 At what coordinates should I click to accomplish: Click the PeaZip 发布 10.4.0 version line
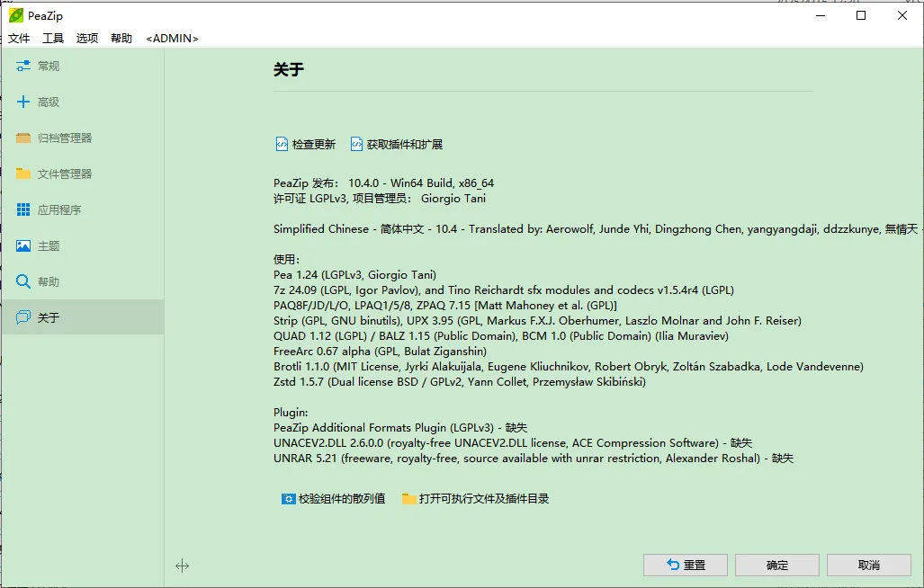pos(383,183)
